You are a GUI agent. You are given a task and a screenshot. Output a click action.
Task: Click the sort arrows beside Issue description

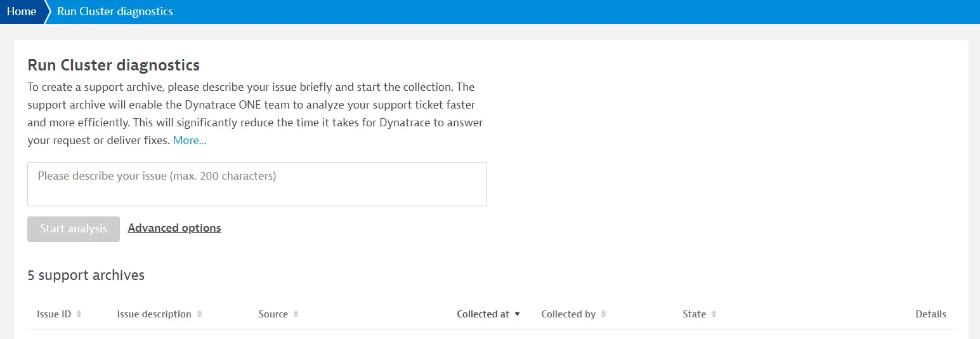coord(199,314)
